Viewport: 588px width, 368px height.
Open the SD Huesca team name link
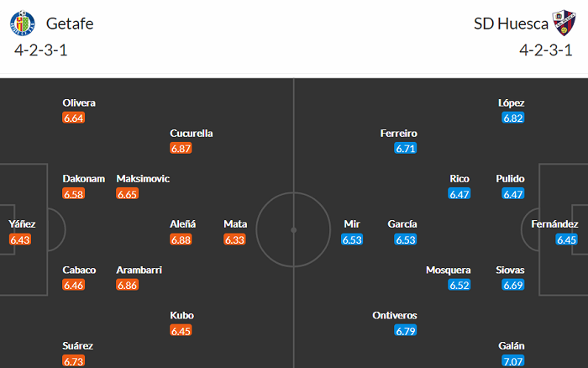(x=507, y=24)
